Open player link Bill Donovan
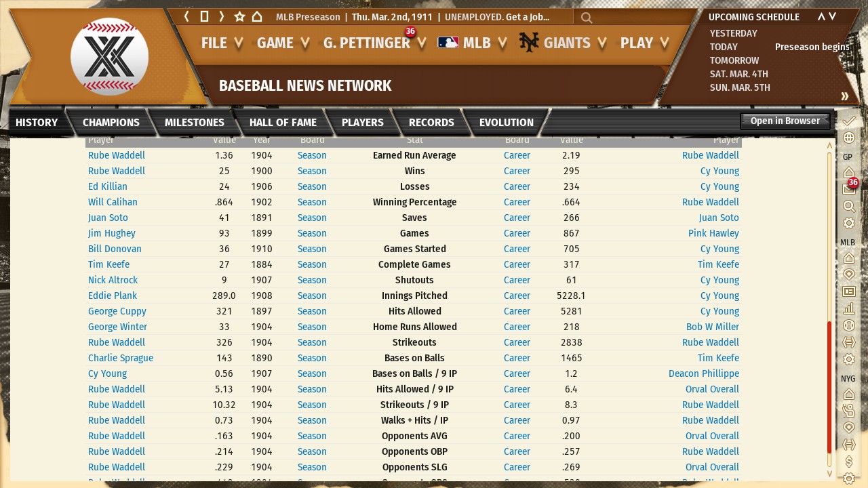868x488 pixels. pyautogui.click(x=115, y=249)
